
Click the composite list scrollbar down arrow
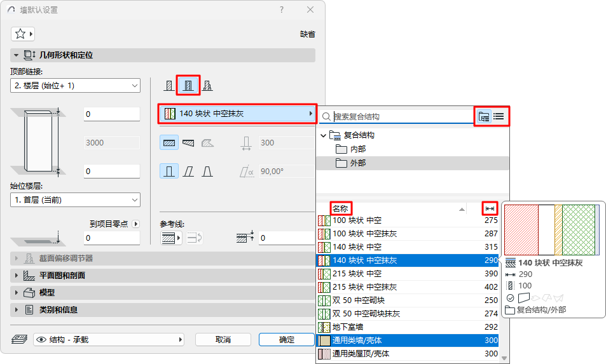(x=504, y=358)
